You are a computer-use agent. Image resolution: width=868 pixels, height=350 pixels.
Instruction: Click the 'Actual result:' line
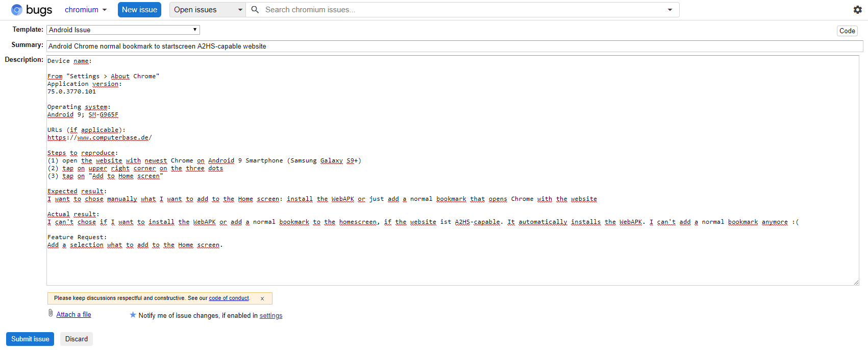click(73, 214)
